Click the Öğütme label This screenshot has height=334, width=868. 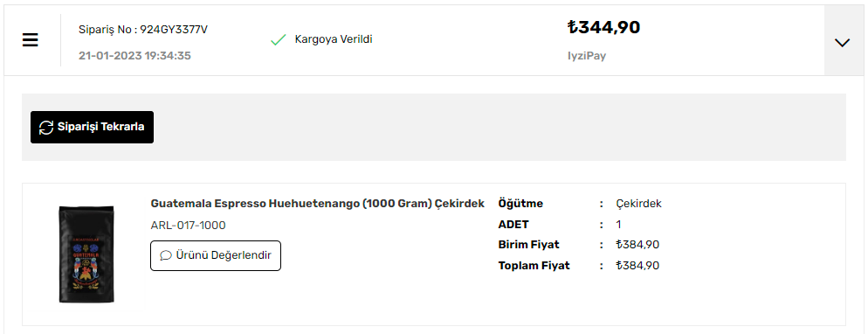520,203
